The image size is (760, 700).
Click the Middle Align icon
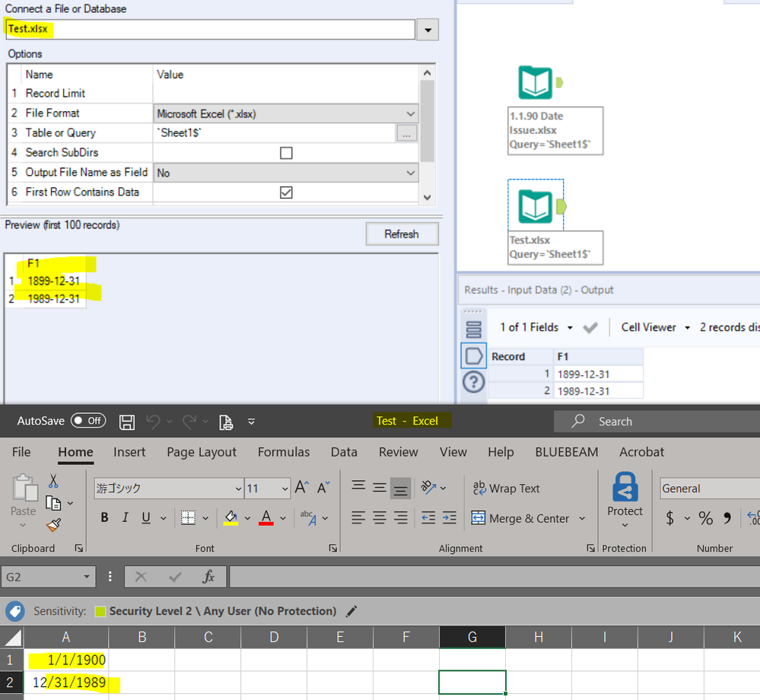[x=380, y=488]
